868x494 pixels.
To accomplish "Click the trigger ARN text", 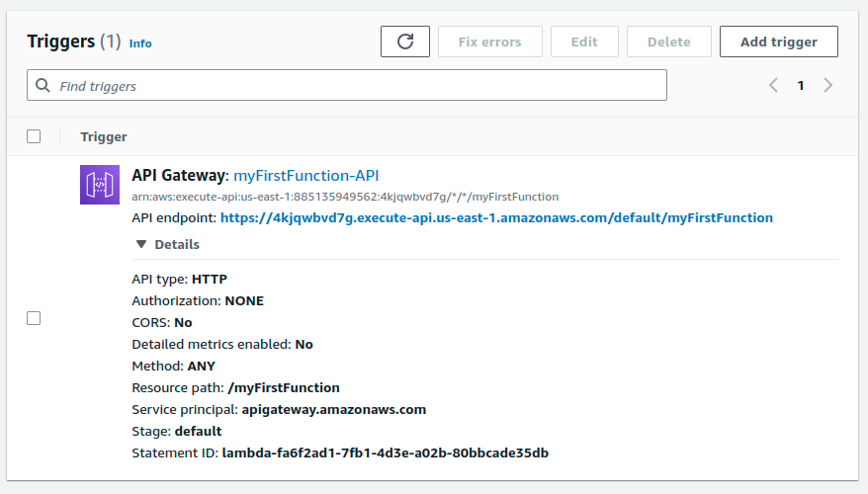I will pyautogui.click(x=345, y=197).
